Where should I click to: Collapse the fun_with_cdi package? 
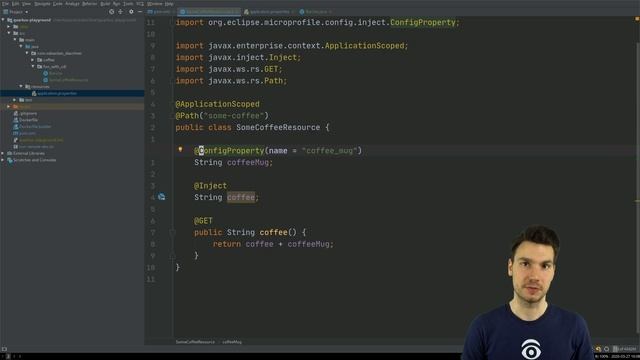point(33,66)
